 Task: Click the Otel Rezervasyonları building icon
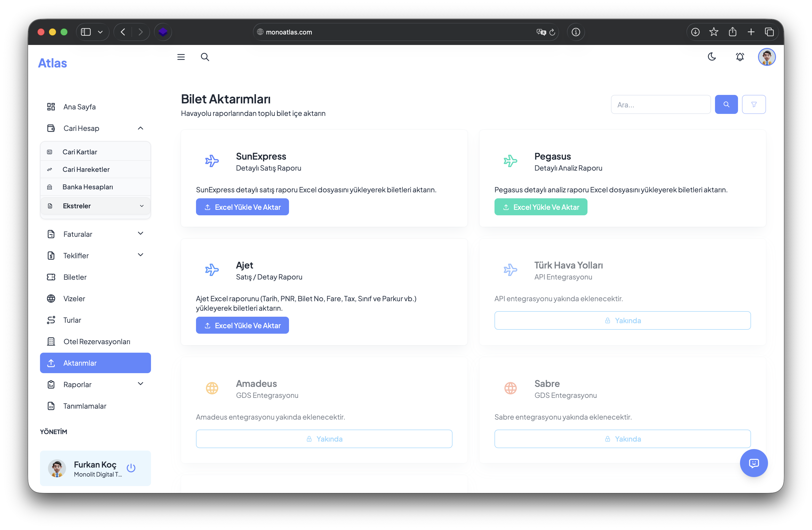[51, 341]
